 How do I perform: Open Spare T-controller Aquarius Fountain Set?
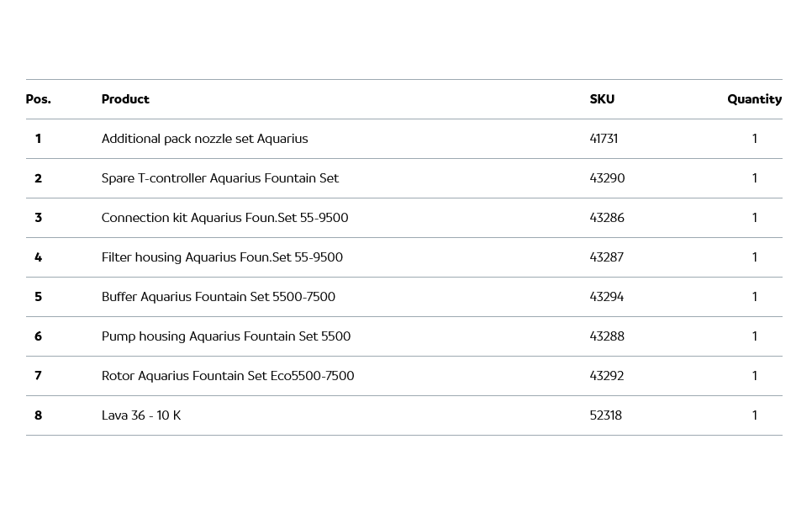point(219,178)
